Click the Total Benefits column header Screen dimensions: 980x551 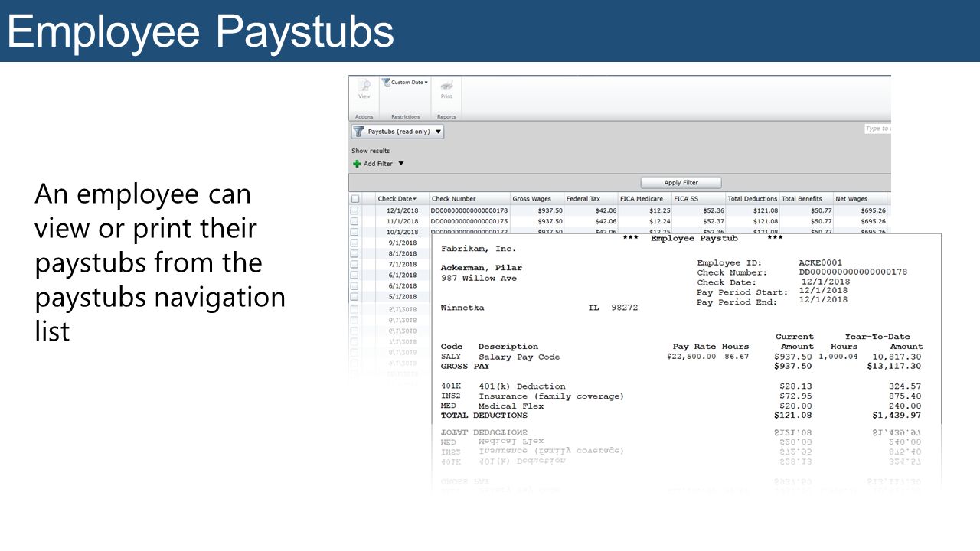pyautogui.click(x=805, y=199)
